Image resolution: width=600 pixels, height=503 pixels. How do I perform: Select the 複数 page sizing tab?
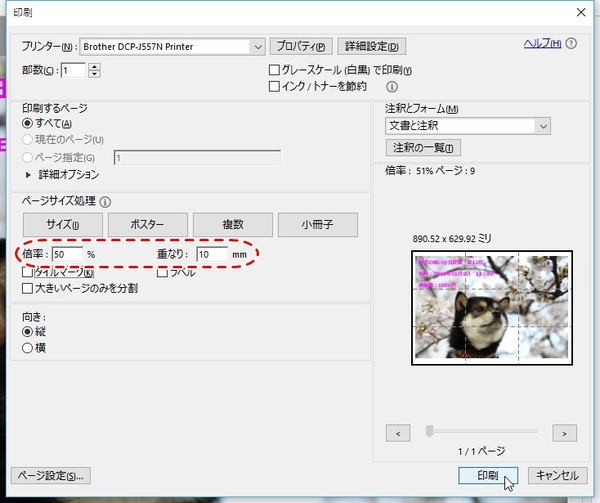(233, 225)
